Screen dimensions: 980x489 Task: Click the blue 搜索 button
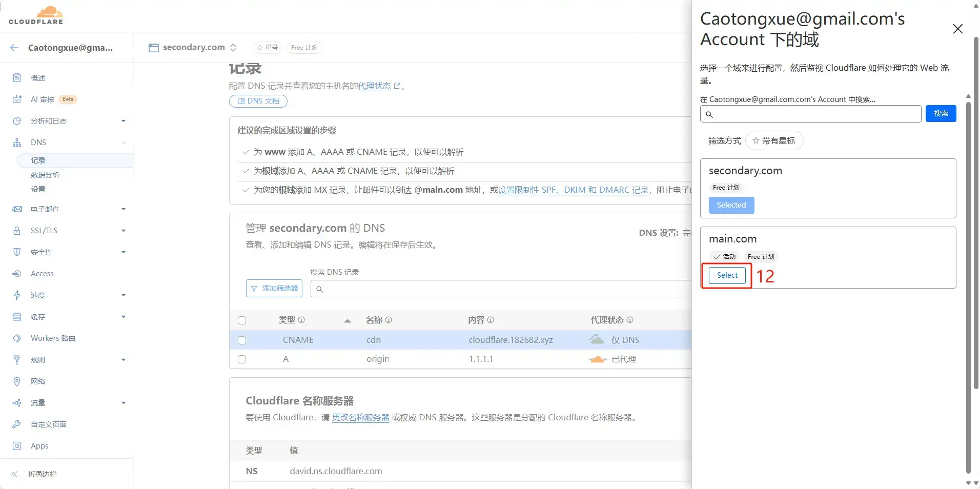[941, 113]
